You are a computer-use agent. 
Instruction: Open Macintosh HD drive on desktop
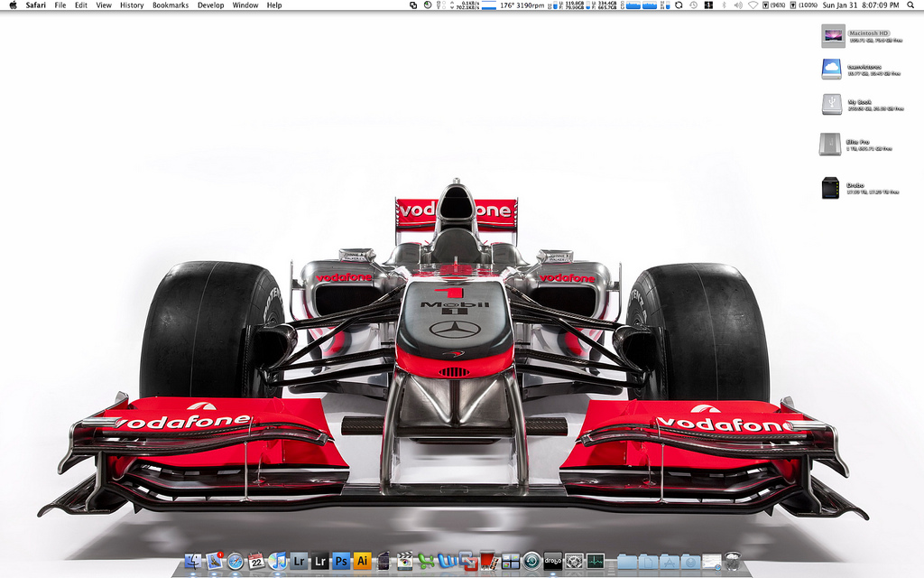coord(833,36)
